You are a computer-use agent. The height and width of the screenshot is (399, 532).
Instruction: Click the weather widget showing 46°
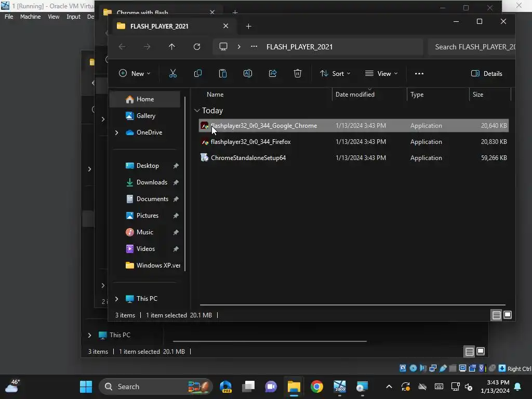pos(12,386)
